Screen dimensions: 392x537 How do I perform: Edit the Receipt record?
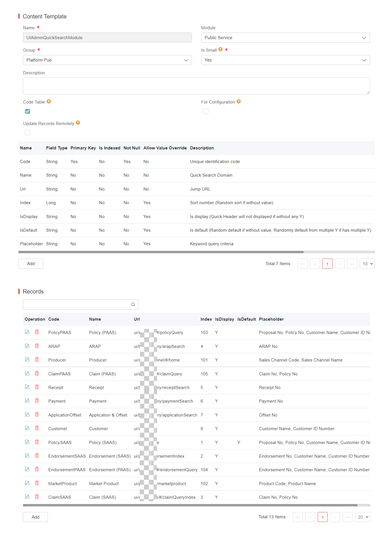point(27,387)
